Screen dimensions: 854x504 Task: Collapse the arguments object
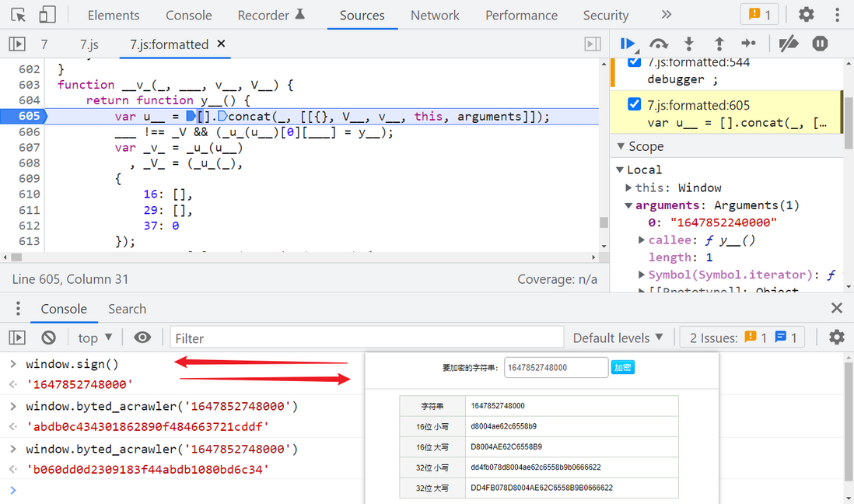(628, 205)
